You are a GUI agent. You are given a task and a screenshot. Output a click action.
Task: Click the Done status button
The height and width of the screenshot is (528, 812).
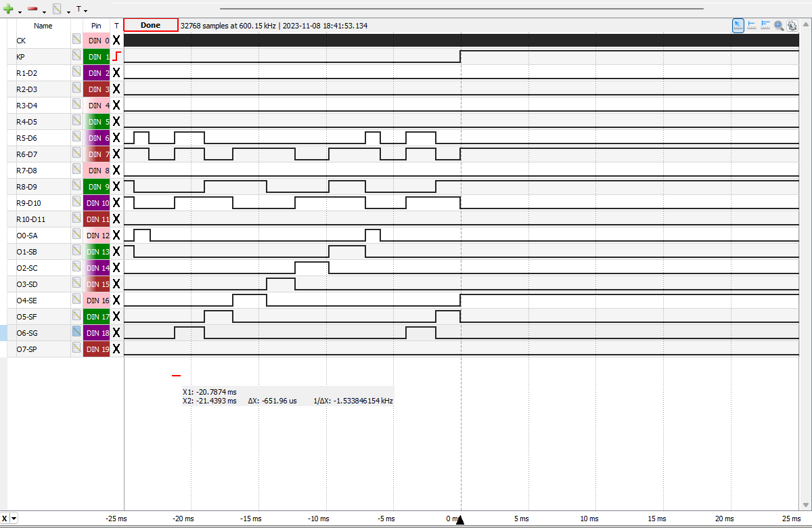[x=151, y=25]
